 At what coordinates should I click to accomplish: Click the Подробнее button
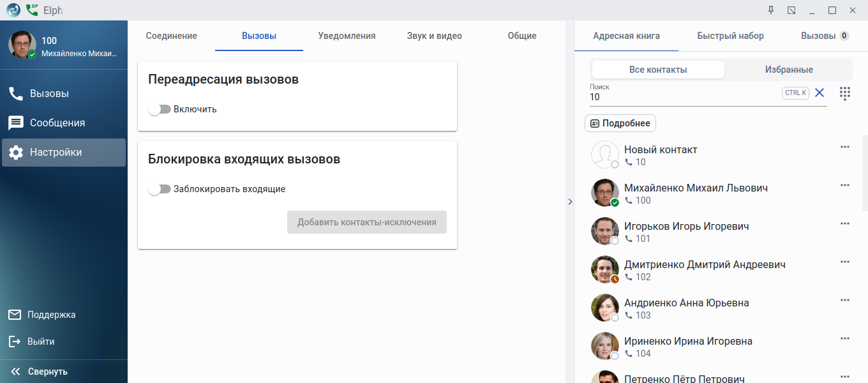620,123
